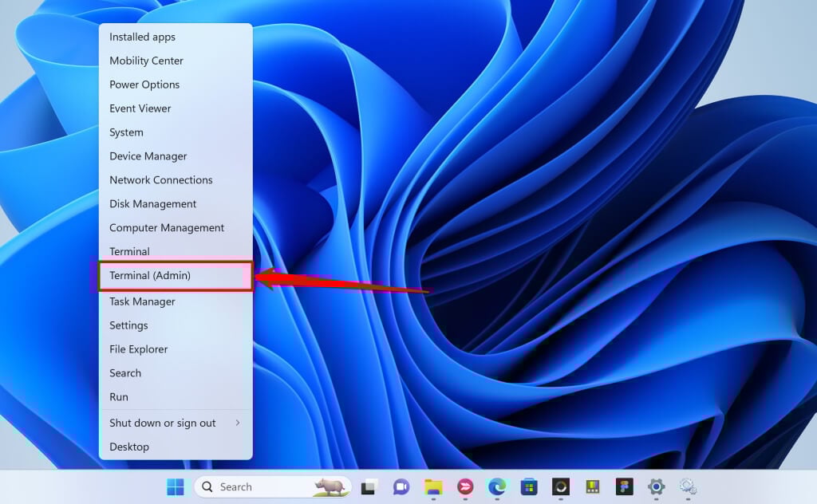This screenshot has height=504, width=817.
Task: Launch Disk Management
Action: [176, 204]
